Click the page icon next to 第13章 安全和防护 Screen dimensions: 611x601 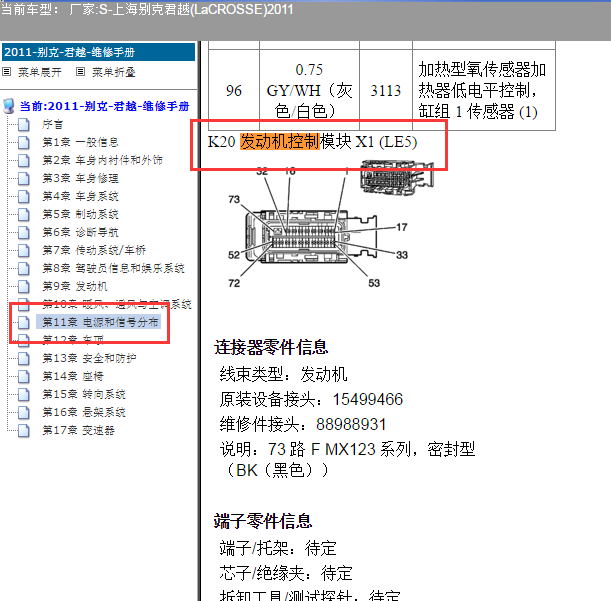(24, 358)
